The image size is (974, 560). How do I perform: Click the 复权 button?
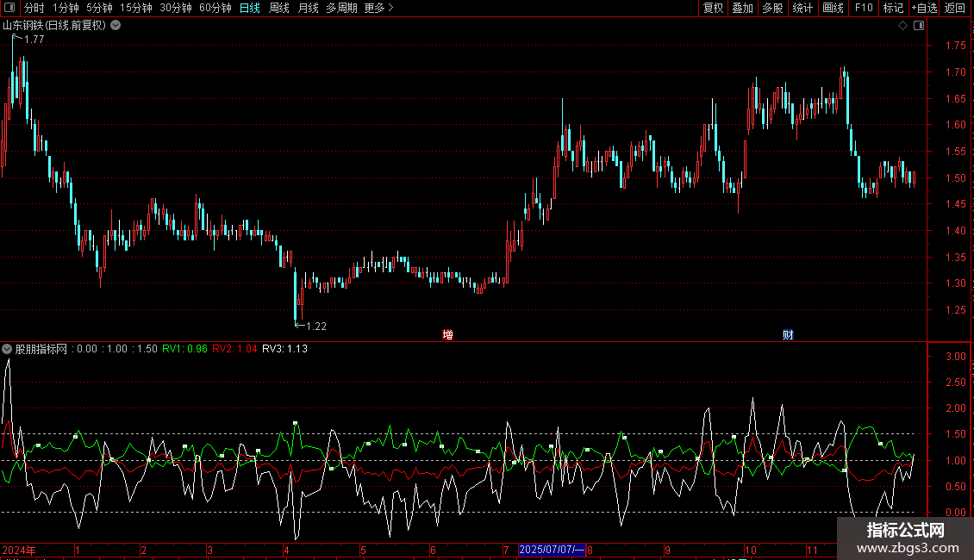pos(713,8)
